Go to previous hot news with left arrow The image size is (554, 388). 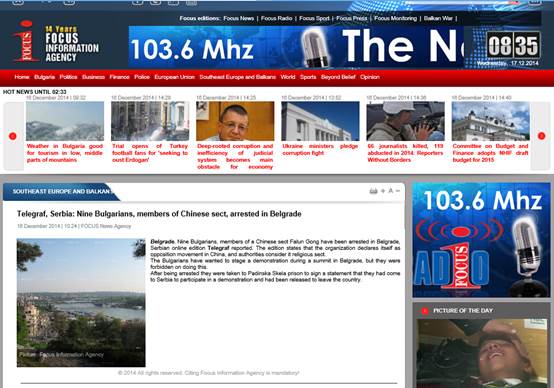click(13, 136)
